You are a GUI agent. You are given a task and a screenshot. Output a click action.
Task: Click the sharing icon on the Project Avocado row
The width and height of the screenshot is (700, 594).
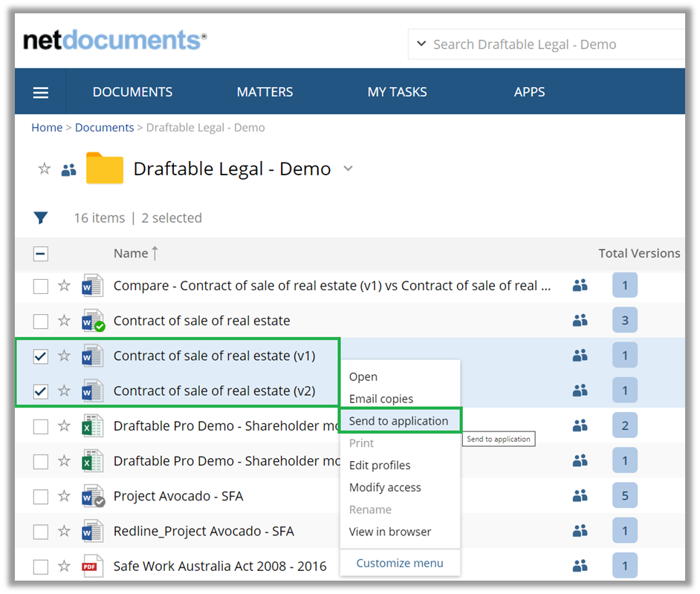click(x=580, y=495)
